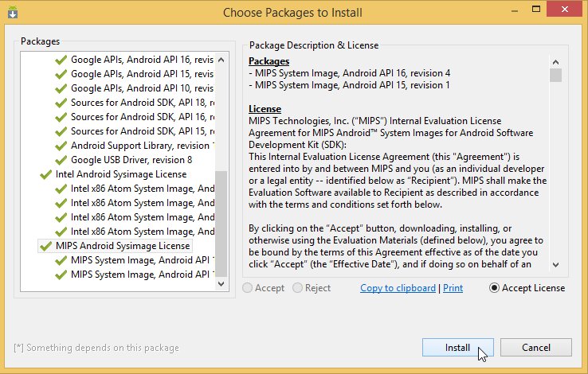Click the MIPS System Image API 16 revision 4 line
The height and width of the screenshot is (374, 588).
[350, 73]
